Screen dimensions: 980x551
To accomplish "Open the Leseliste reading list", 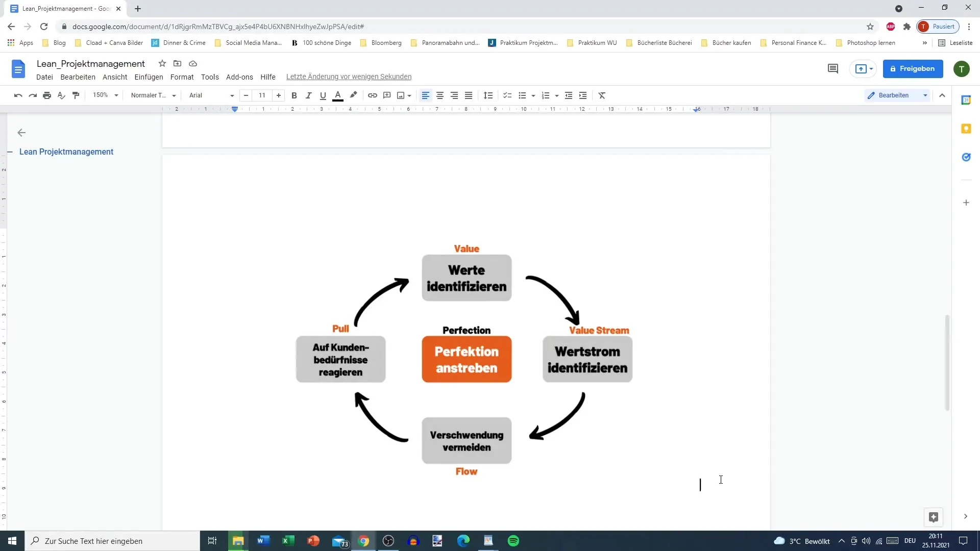I will 955,43.
